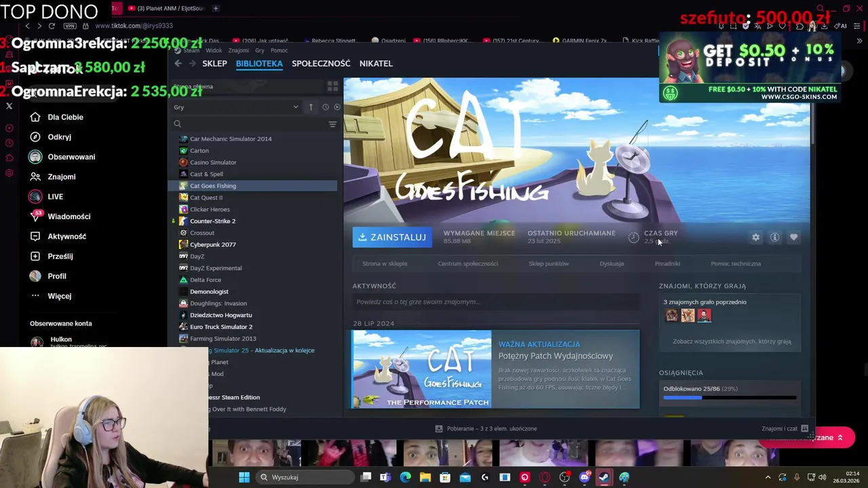Viewport: 868px width, 488px height.
Task: Go to the SKLEP tab
Action: tap(214, 63)
